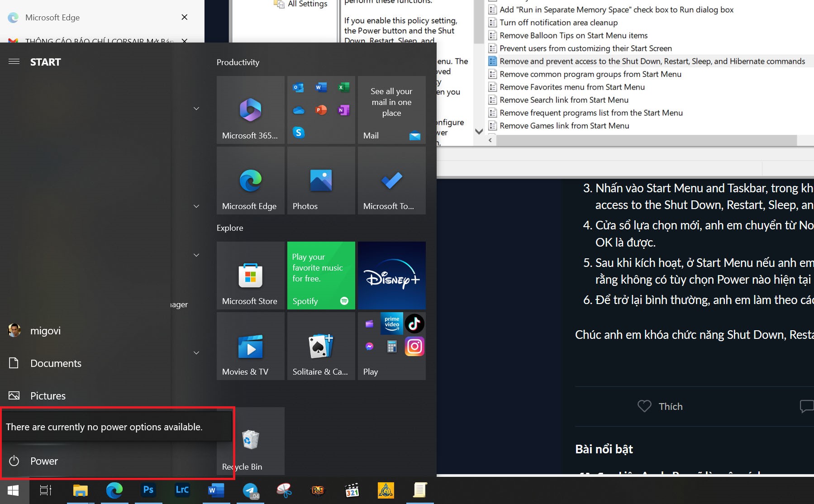Click the Productivity group header
Viewport: 814px width, 504px height.
238,62
